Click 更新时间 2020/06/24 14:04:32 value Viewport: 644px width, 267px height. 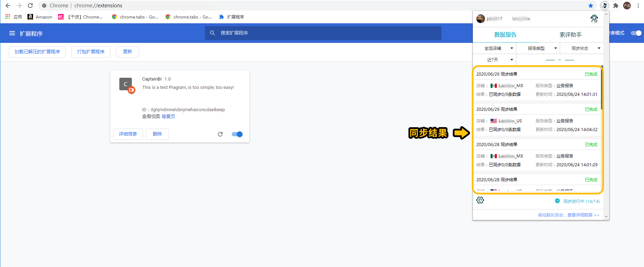[577, 130]
